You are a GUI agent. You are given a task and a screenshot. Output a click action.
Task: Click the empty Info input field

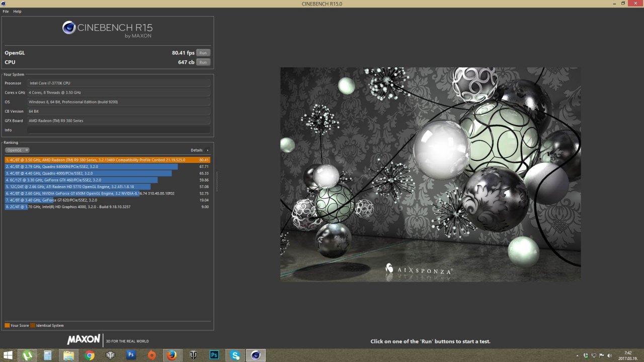click(118, 130)
